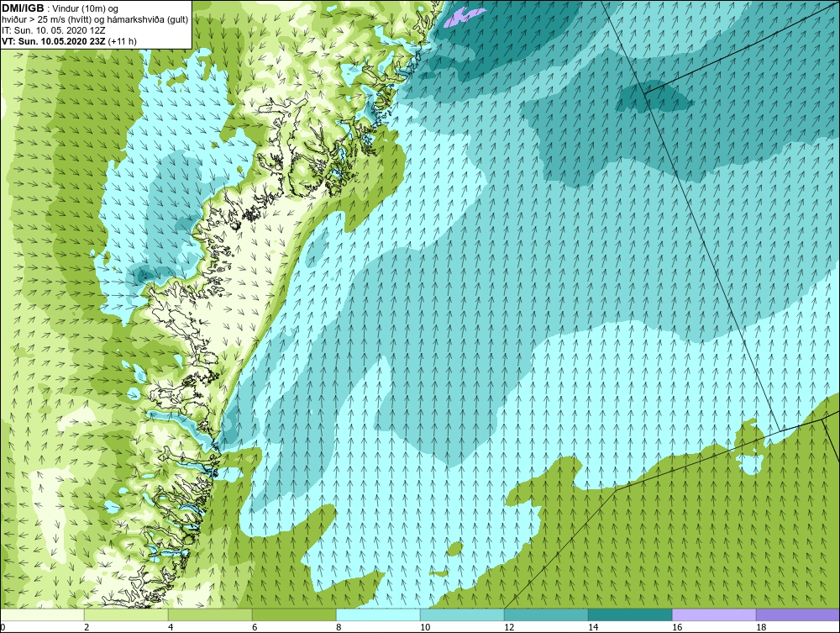Click the 2–4 m/s light green swatch
840x633 pixels.
(127, 615)
